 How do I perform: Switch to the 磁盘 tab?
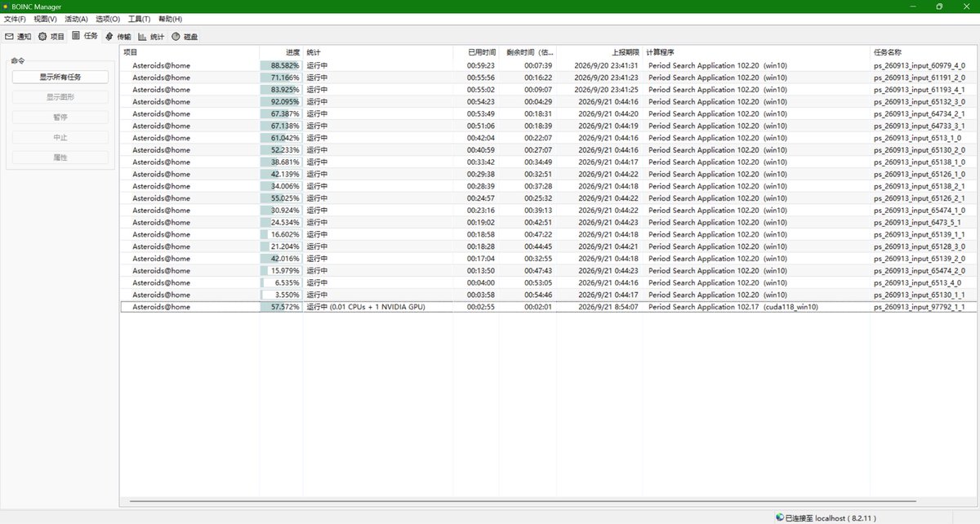pyautogui.click(x=185, y=36)
